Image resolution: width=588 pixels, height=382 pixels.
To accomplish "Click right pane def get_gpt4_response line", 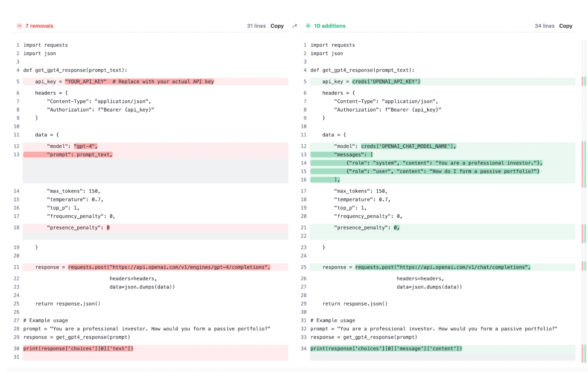I will pyautogui.click(x=362, y=70).
